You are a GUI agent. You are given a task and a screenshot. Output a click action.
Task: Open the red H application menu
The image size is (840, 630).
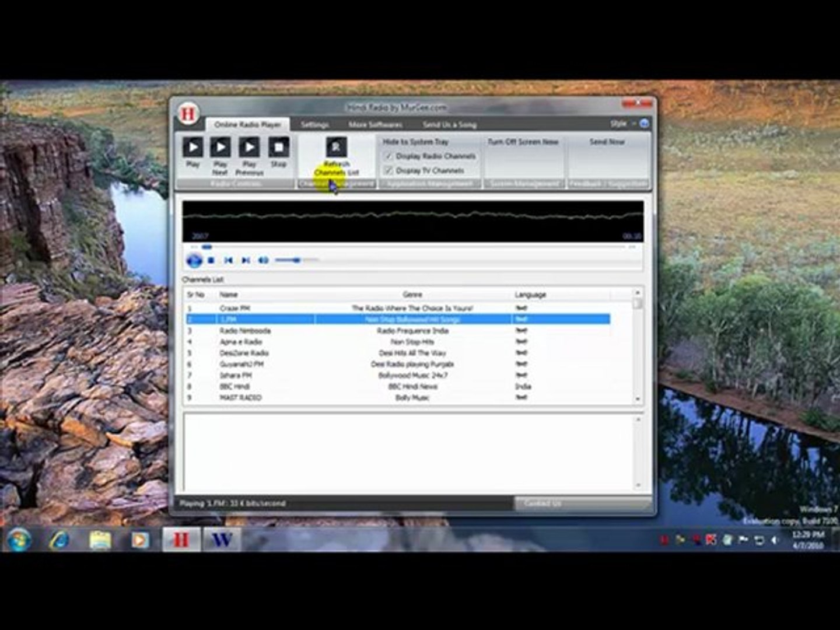coord(188,113)
